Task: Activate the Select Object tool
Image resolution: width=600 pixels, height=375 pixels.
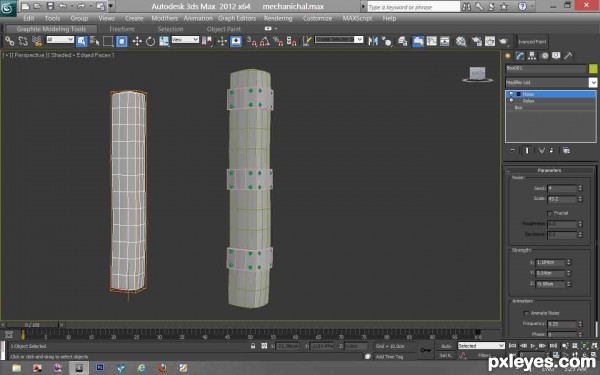Action: coord(82,41)
